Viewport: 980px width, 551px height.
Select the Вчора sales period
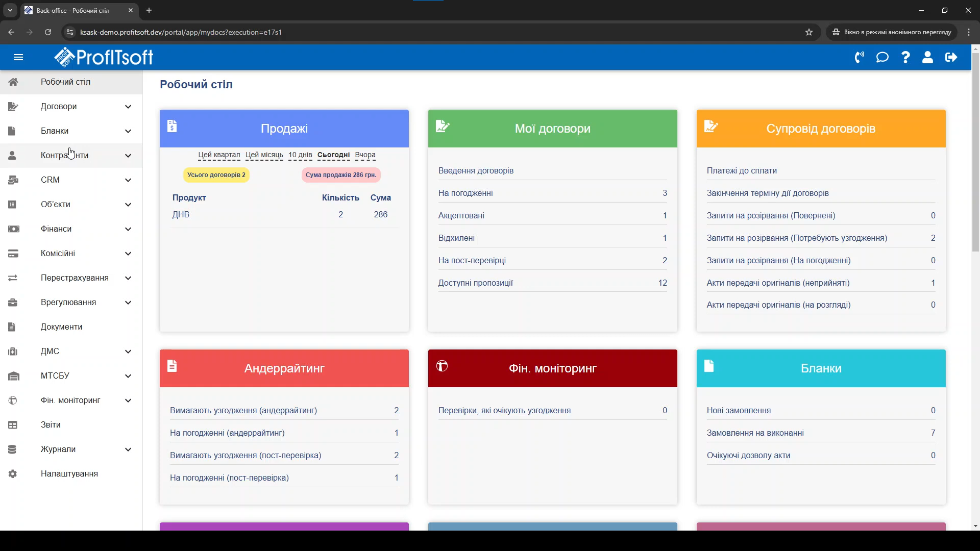point(365,155)
